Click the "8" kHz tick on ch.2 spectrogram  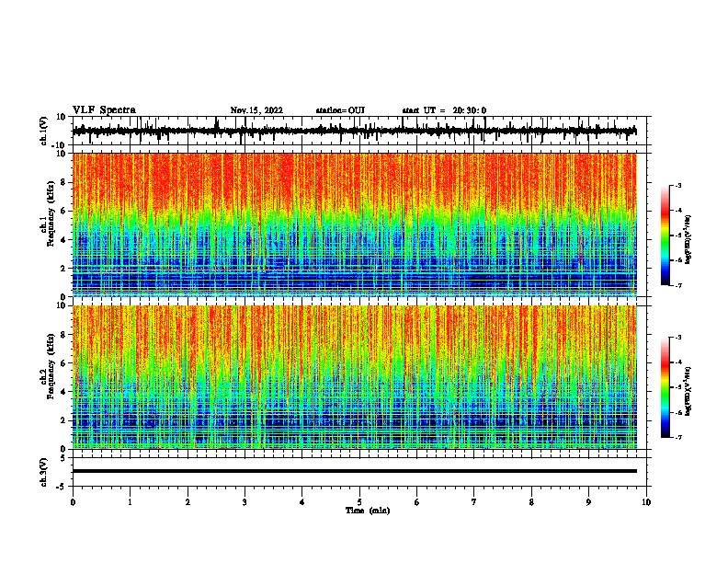coord(63,335)
